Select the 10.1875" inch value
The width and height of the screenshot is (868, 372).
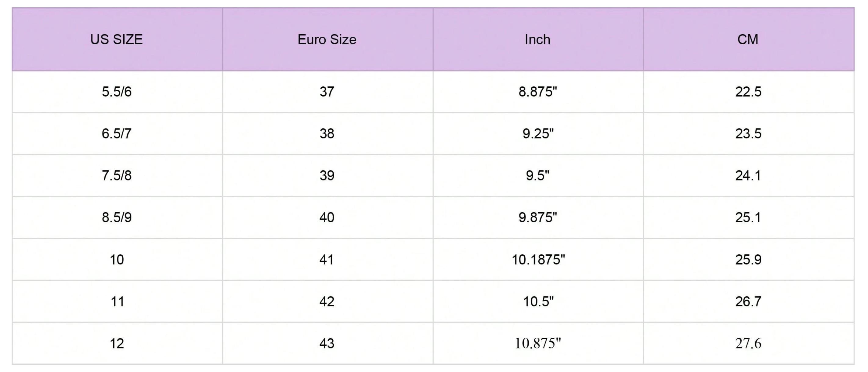[x=538, y=259]
